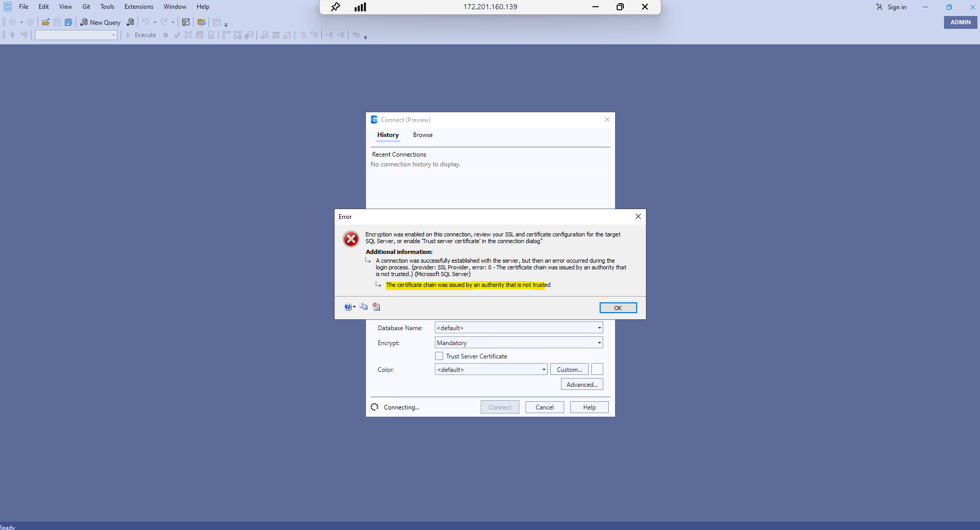Click the Navigate Backward icon
Screen dimensions: 980x530
coord(12,22)
